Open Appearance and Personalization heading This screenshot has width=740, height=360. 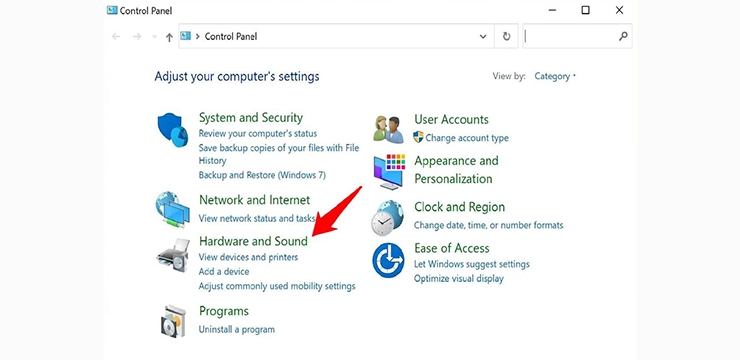456,170
